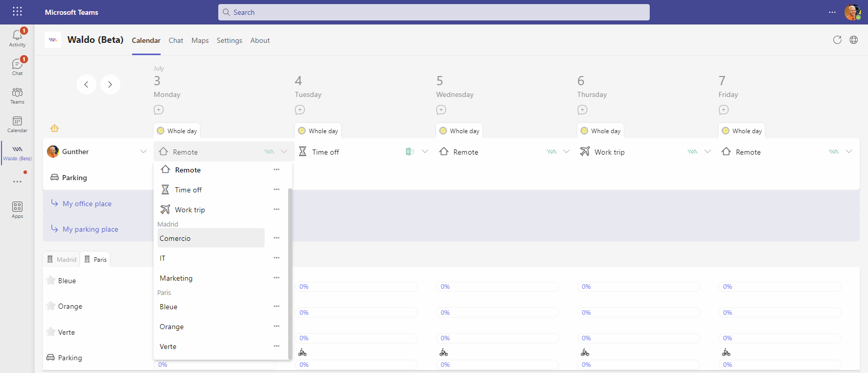Toggle Whole day for Wednesday
868x373 pixels.
click(x=459, y=131)
